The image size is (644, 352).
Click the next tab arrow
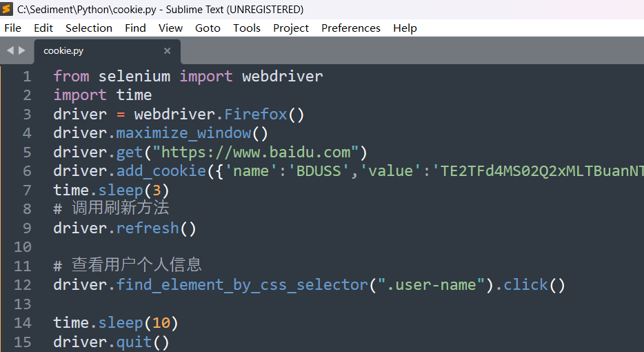click(x=22, y=50)
